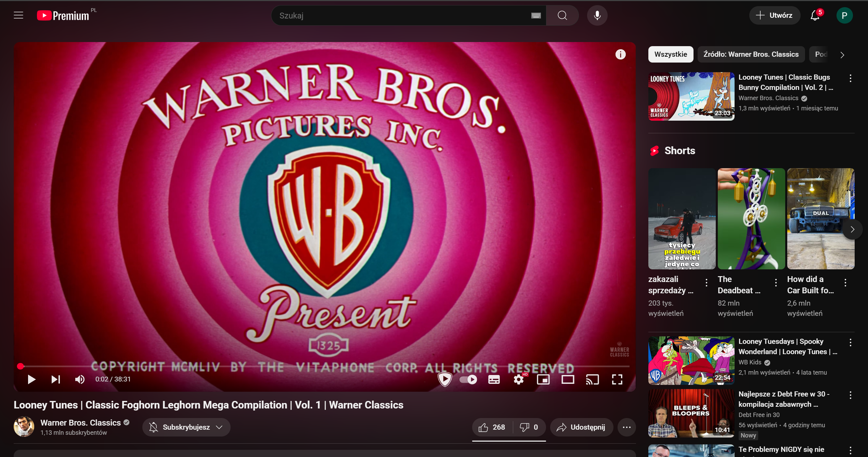Select the Wszystkie filter chip
Screen dimensions: 868x457
pyautogui.click(x=670, y=54)
